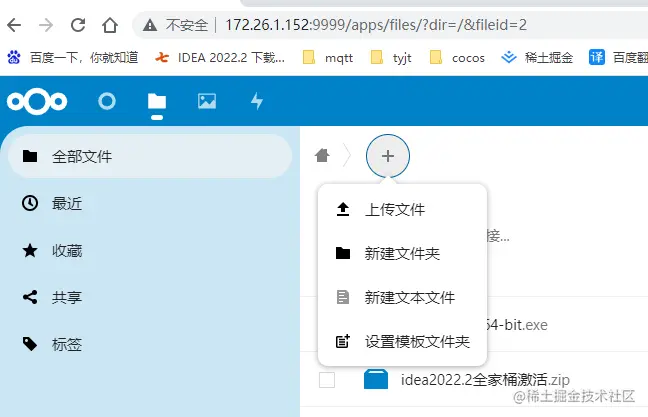Viewport: 648px width, 417px height.
Task: Open the Dashboard circle icon
Action: [107, 101]
